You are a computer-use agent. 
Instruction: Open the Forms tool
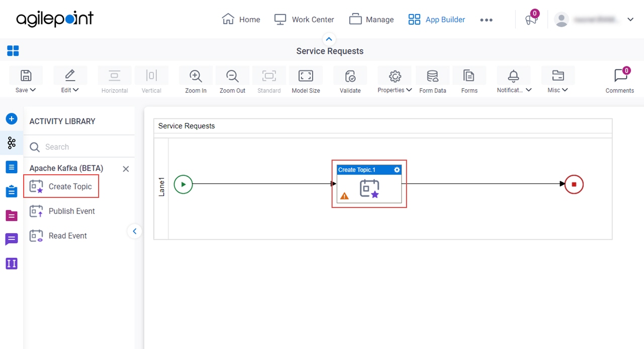(x=469, y=76)
